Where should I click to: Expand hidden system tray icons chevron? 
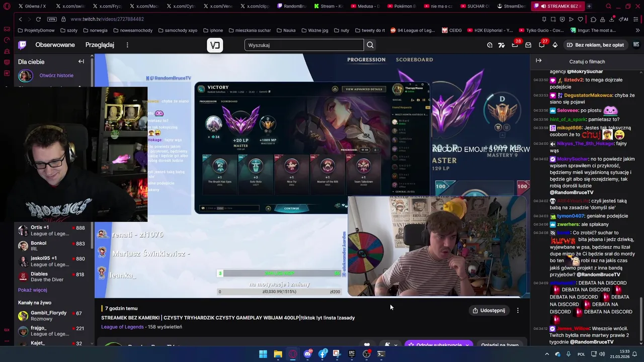pos(547,354)
